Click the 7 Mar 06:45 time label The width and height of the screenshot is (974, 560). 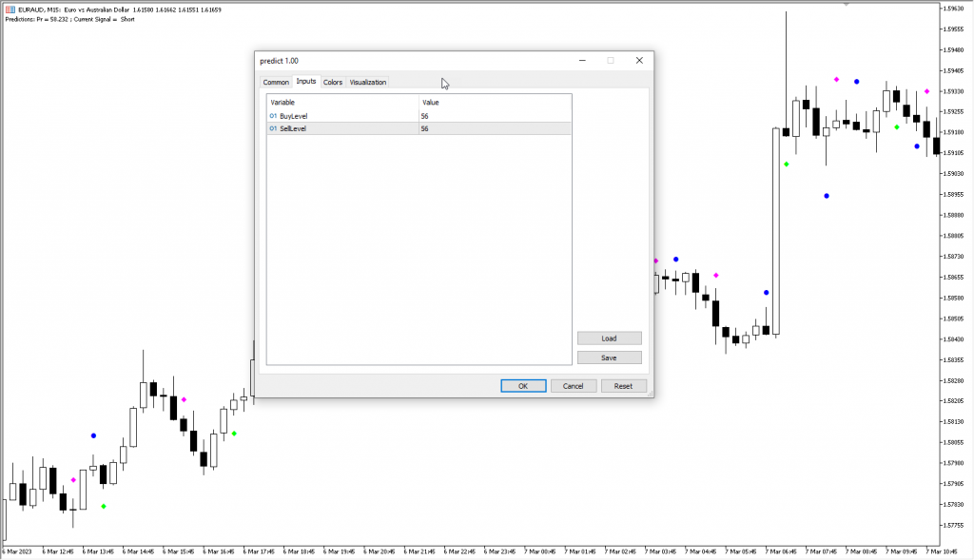point(781,551)
